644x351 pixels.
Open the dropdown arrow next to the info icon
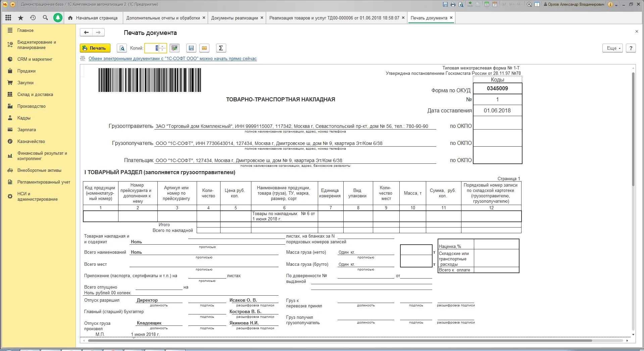click(616, 5)
